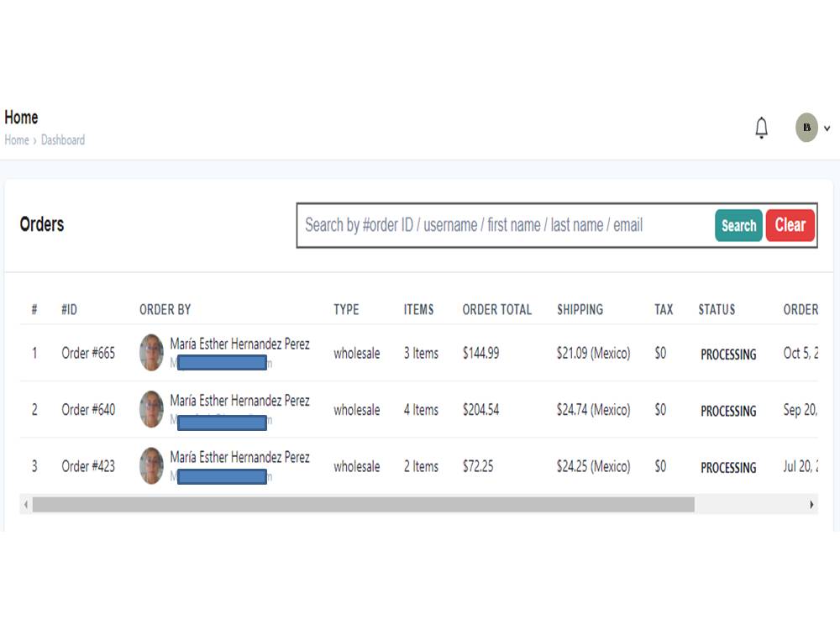The height and width of the screenshot is (630, 840).
Task: Click customer name in Order #423 row
Action: point(239,458)
